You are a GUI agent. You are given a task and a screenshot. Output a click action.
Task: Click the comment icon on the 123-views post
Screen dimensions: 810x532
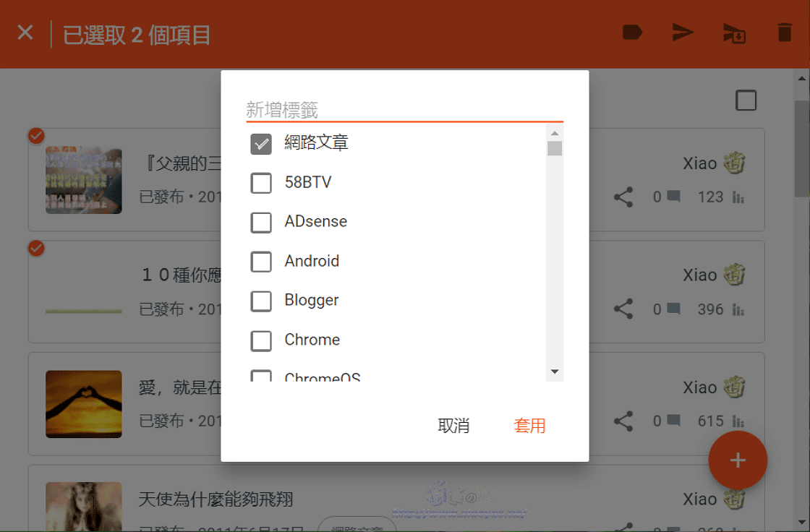click(673, 197)
